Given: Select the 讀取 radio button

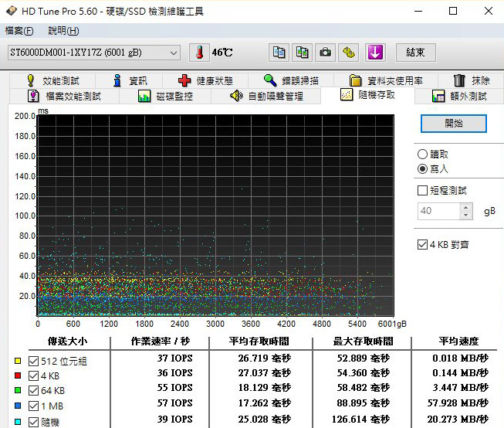Looking at the screenshot, I should 422,155.
